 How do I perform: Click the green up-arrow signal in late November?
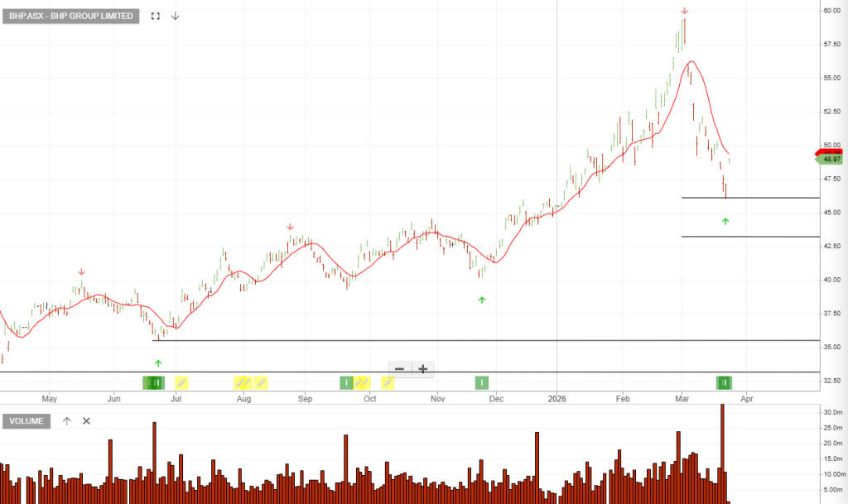pyautogui.click(x=482, y=300)
